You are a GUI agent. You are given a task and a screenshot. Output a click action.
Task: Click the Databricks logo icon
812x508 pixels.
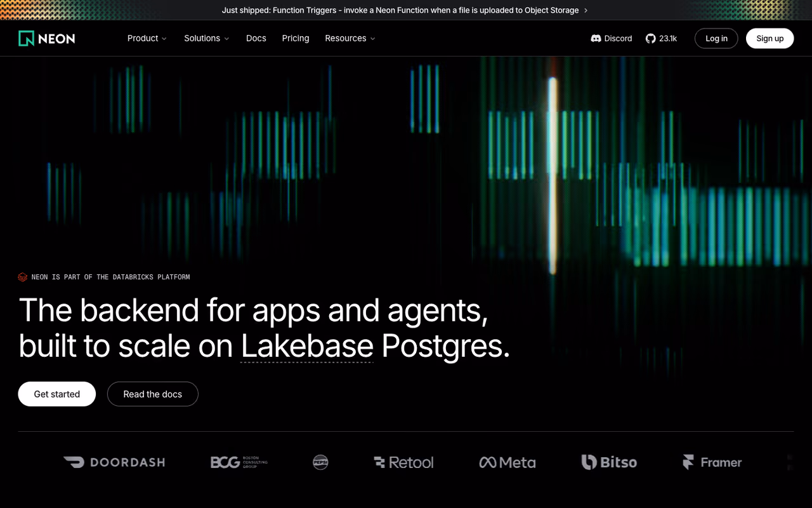[23, 277]
